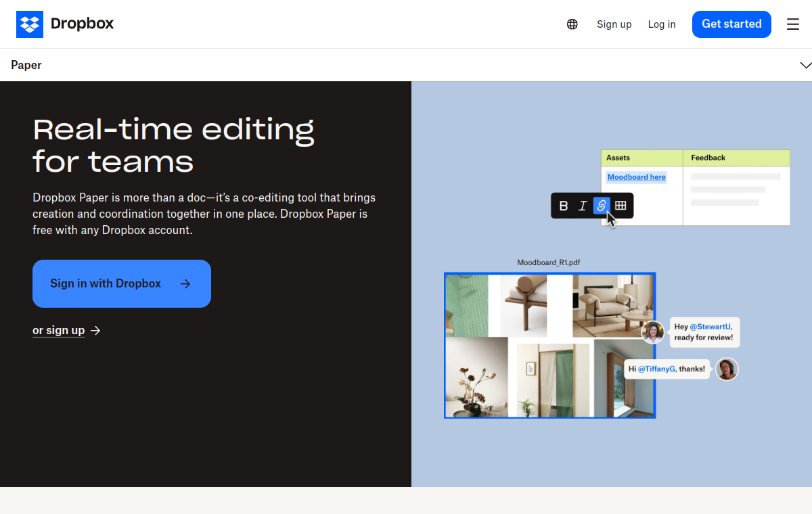
Task: Expand the Paper section chevron
Action: click(x=805, y=66)
